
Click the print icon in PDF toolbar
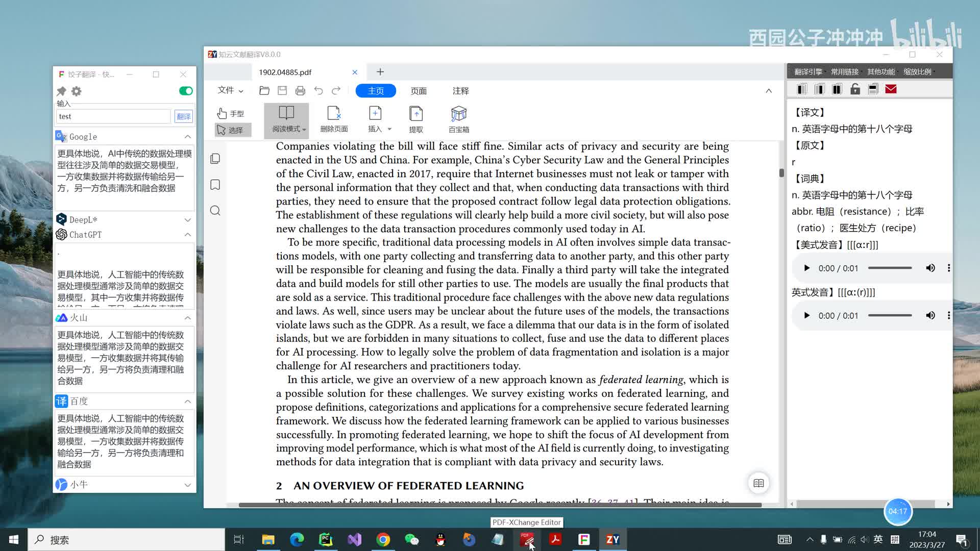tap(300, 91)
